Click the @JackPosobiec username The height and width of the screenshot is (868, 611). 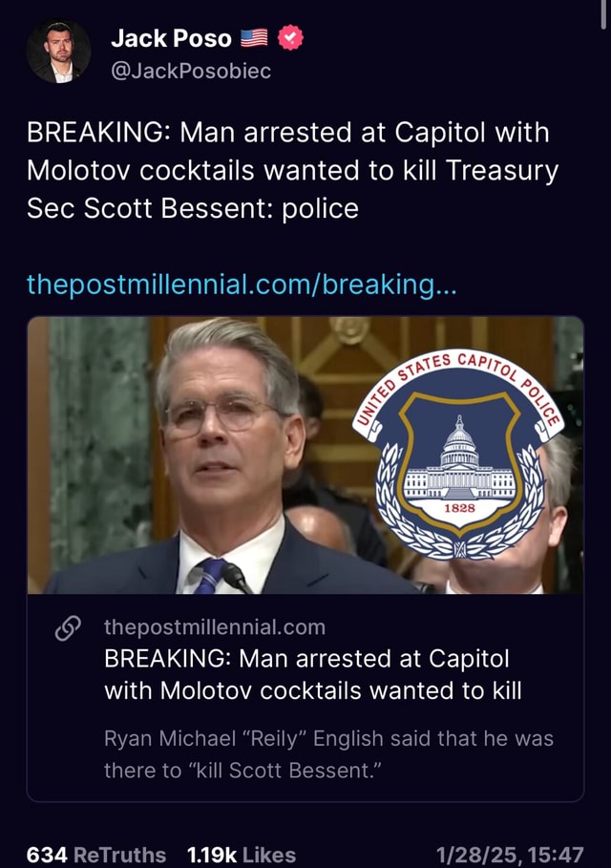click(x=189, y=68)
